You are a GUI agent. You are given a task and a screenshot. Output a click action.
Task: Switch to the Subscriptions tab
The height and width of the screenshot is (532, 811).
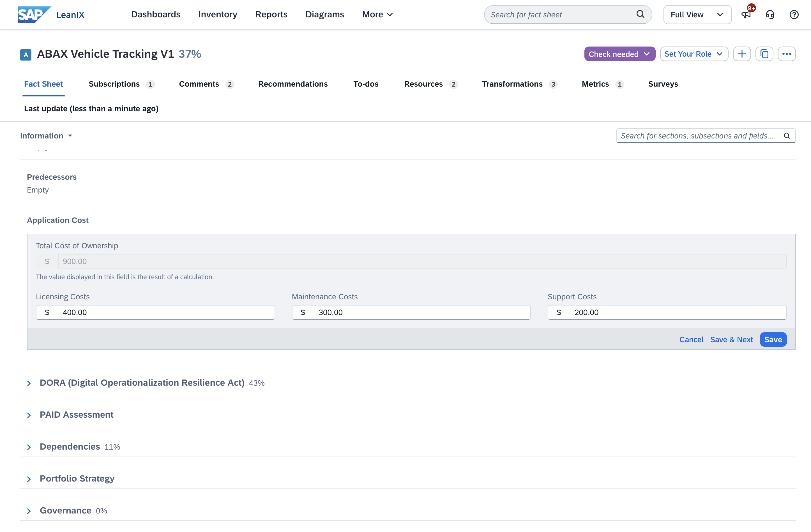(x=122, y=84)
